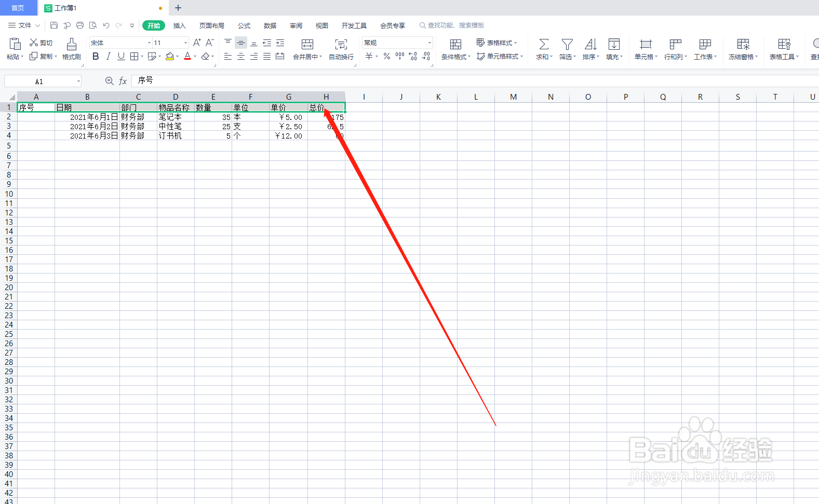Open the 文件 file menu
This screenshot has height=504, width=819.
coord(24,25)
